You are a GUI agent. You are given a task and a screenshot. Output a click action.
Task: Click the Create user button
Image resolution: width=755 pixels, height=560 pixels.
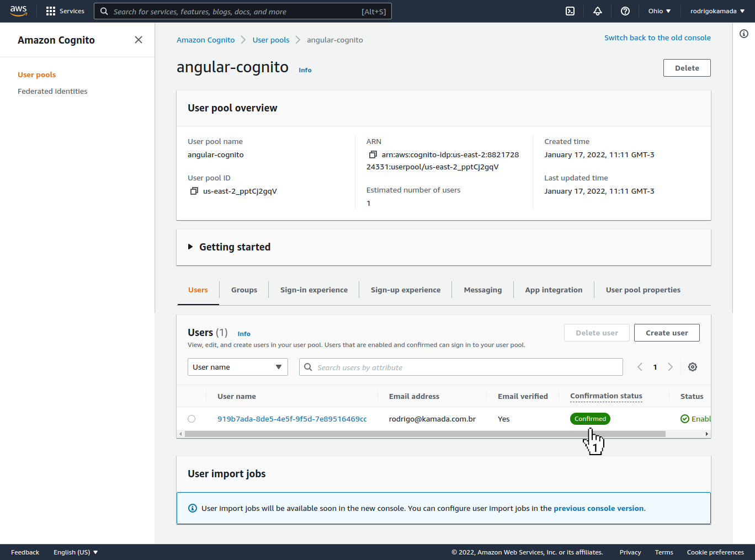pyautogui.click(x=667, y=333)
